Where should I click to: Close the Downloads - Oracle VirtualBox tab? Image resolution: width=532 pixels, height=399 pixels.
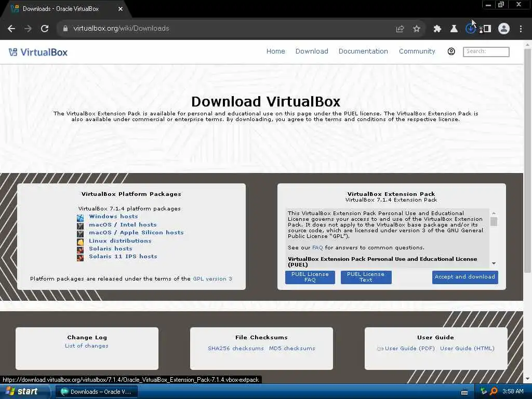[121, 9]
